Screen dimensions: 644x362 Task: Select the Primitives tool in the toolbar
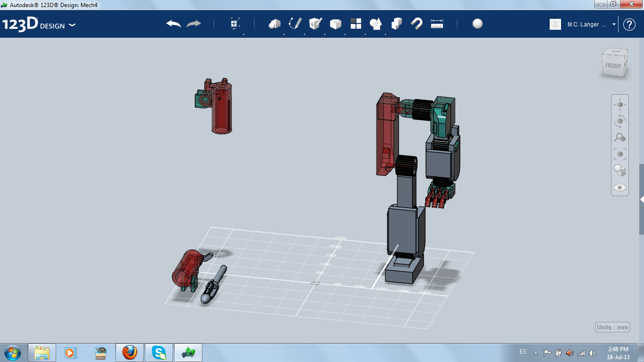point(275,24)
